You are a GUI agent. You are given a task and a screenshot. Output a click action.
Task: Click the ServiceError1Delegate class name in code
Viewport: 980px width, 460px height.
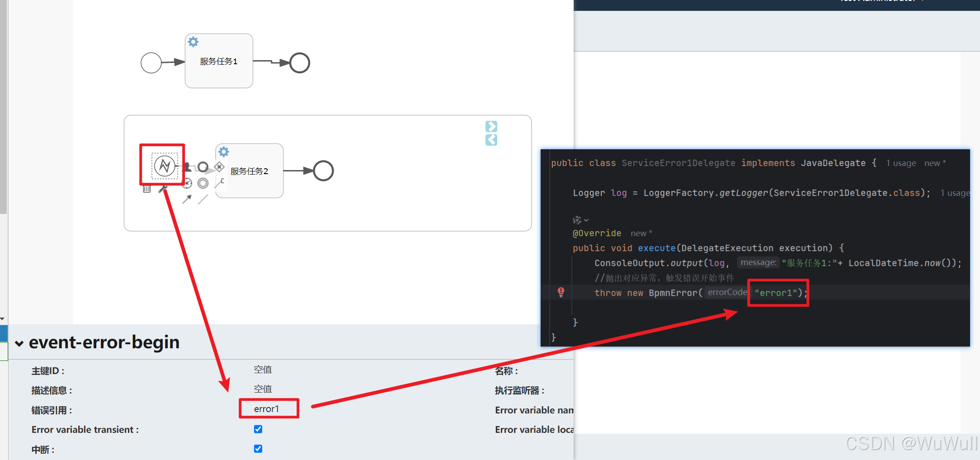click(678, 163)
